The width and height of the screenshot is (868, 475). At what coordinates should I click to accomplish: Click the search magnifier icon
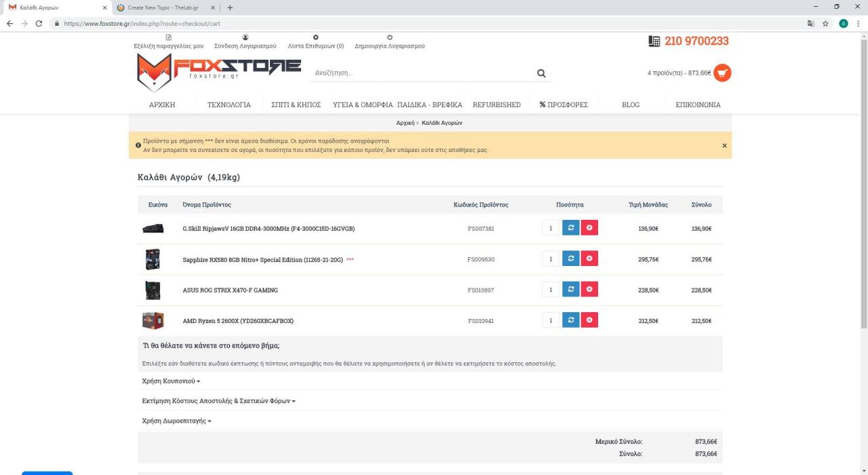[x=541, y=73]
